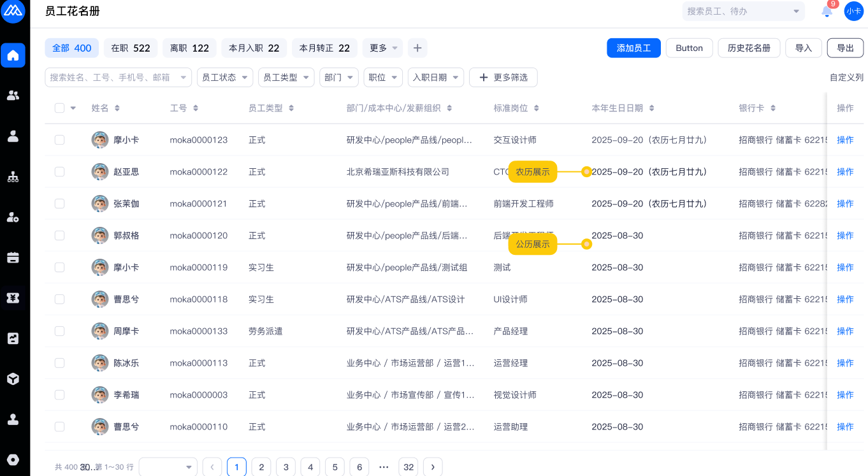Expand the 更多 tab dropdown
Screen dimensions: 868x476
click(x=382, y=48)
